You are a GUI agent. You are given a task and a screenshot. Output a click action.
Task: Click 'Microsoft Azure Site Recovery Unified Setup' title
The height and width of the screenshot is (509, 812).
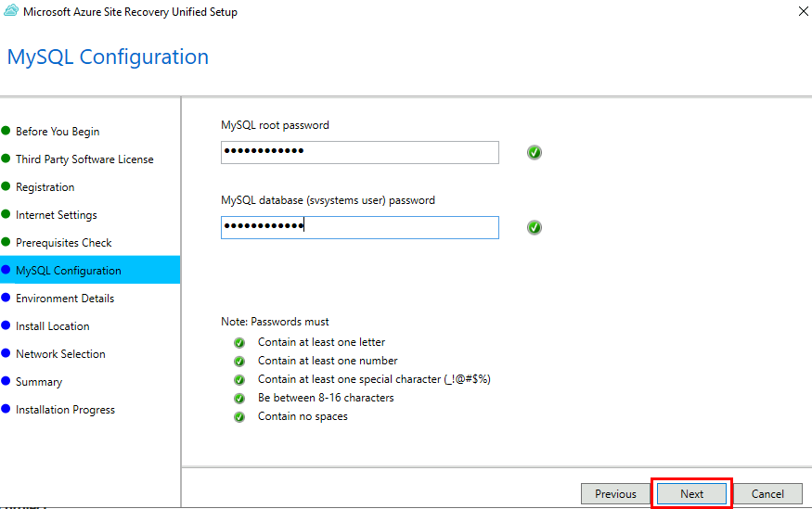[x=131, y=12]
